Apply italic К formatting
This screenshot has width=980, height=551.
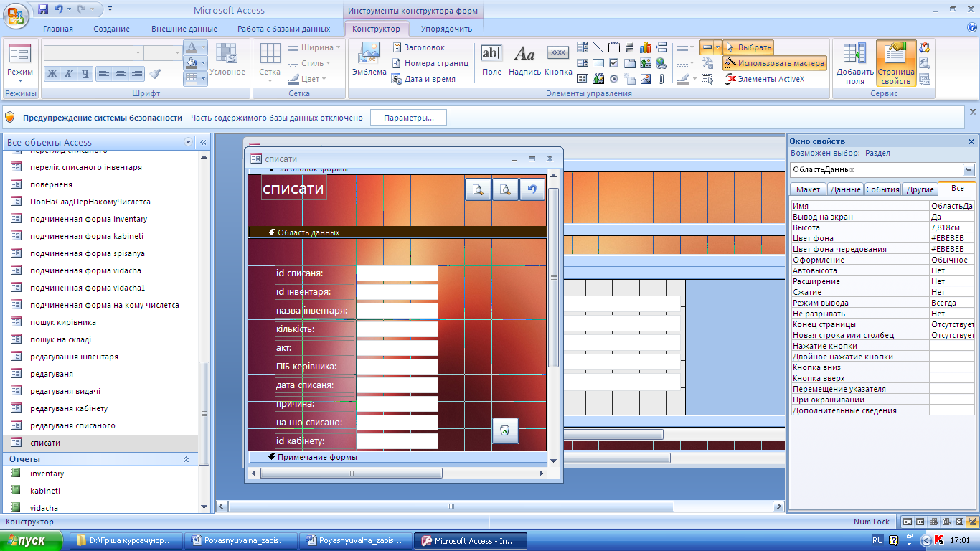pyautogui.click(x=69, y=73)
